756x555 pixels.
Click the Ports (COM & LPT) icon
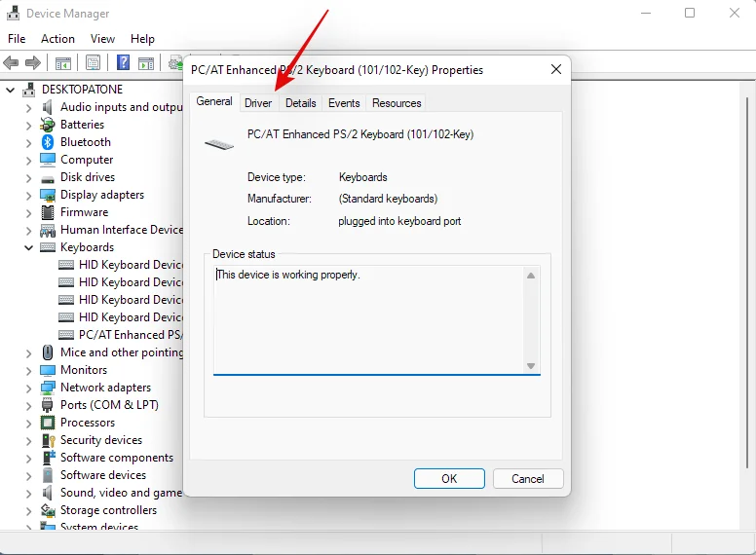(47, 405)
